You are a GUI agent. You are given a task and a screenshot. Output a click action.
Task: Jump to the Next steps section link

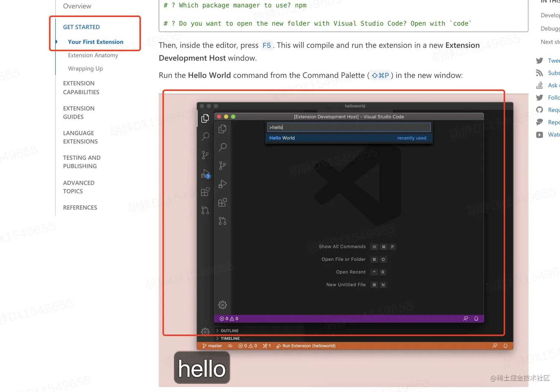[x=550, y=42]
